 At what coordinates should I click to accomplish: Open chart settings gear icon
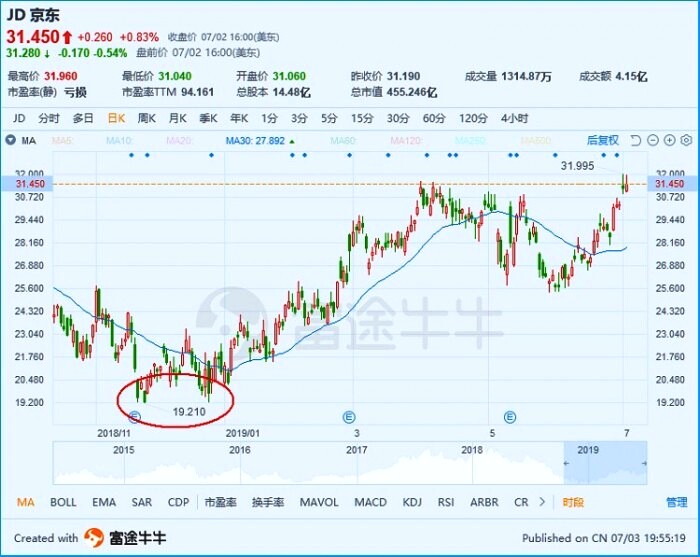point(686,141)
